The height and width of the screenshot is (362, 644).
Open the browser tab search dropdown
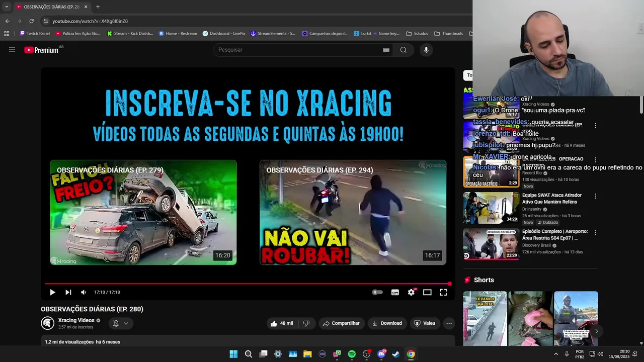tap(7, 7)
